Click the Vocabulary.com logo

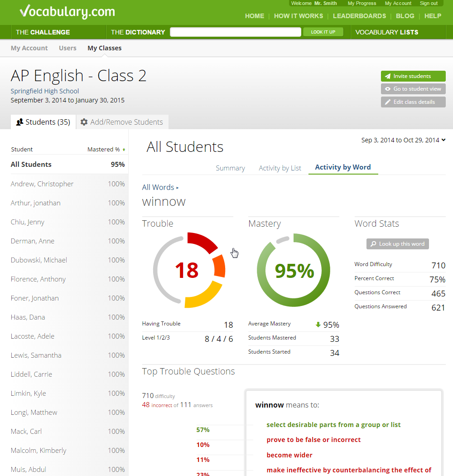pos(67,12)
